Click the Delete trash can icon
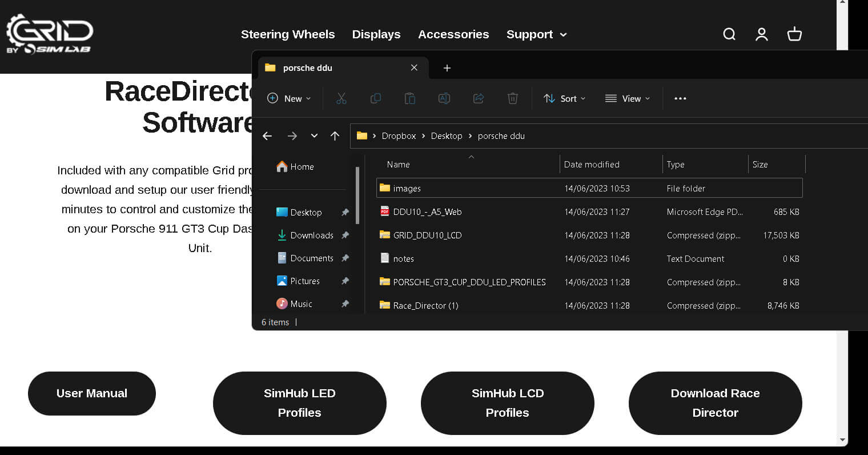Image resolution: width=868 pixels, height=455 pixels. 513,98
